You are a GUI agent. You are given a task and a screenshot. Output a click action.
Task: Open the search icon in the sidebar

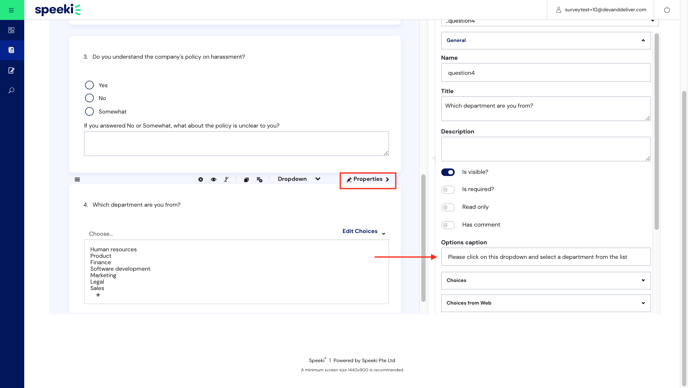[11, 90]
